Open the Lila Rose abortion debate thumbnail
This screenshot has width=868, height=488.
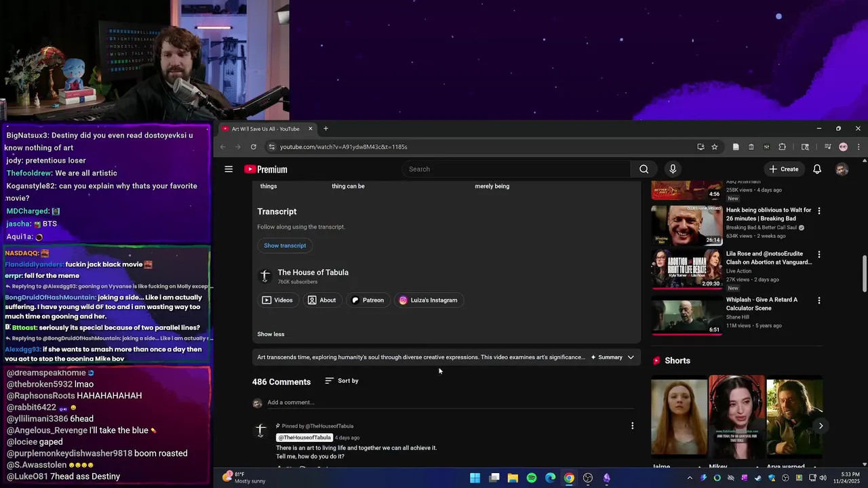(687, 269)
